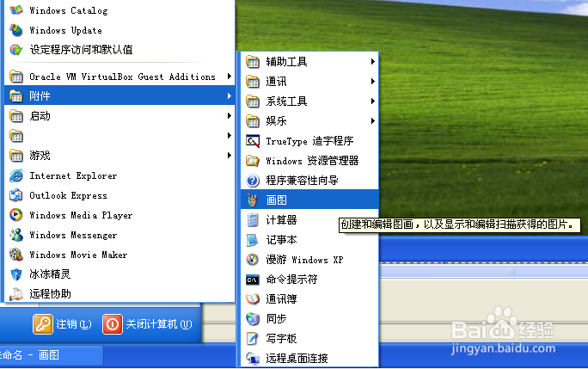Viewport: 588px width, 369px height.
Task: Open the 系统工具 folder entry
Action: [309, 101]
